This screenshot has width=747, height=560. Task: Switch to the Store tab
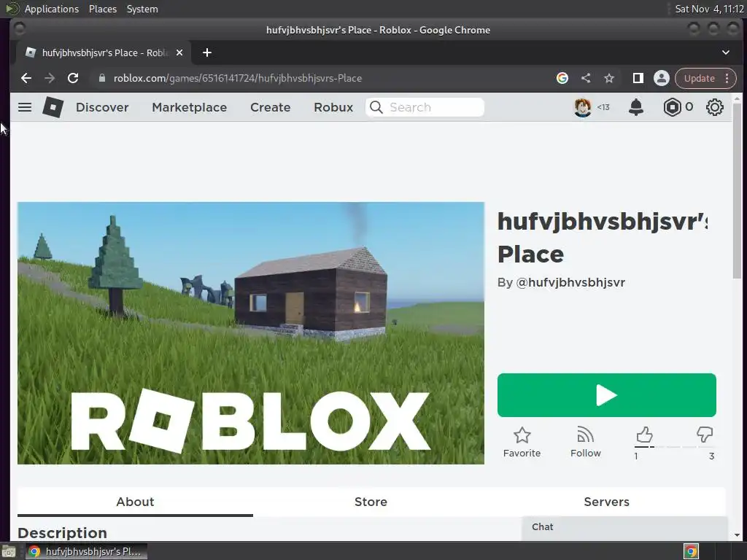click(x=371, y=502)
